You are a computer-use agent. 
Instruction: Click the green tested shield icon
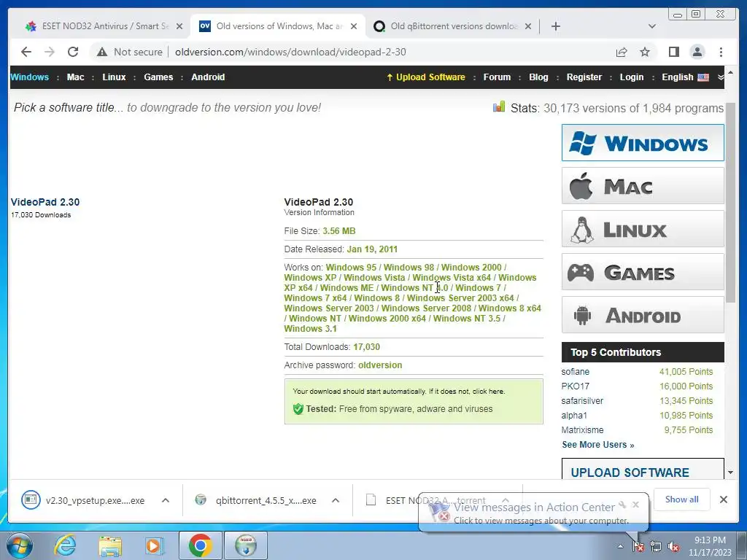[298, 409]
